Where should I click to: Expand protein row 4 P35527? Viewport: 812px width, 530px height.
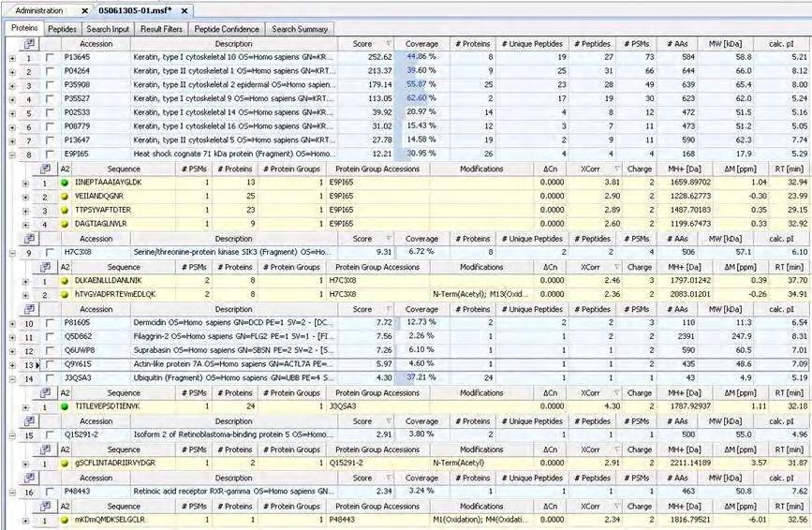(x=12, y=100)
